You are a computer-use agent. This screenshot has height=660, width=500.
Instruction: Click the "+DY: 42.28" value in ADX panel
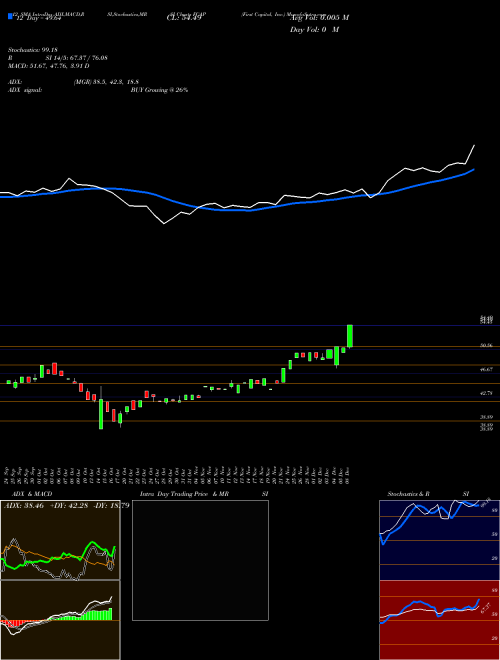pos(69,504)
